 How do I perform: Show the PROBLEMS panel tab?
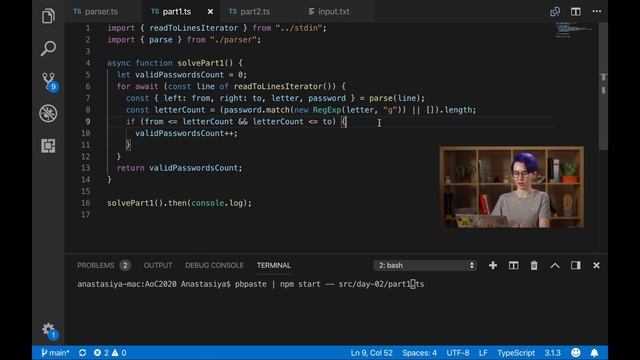[96, 265]
